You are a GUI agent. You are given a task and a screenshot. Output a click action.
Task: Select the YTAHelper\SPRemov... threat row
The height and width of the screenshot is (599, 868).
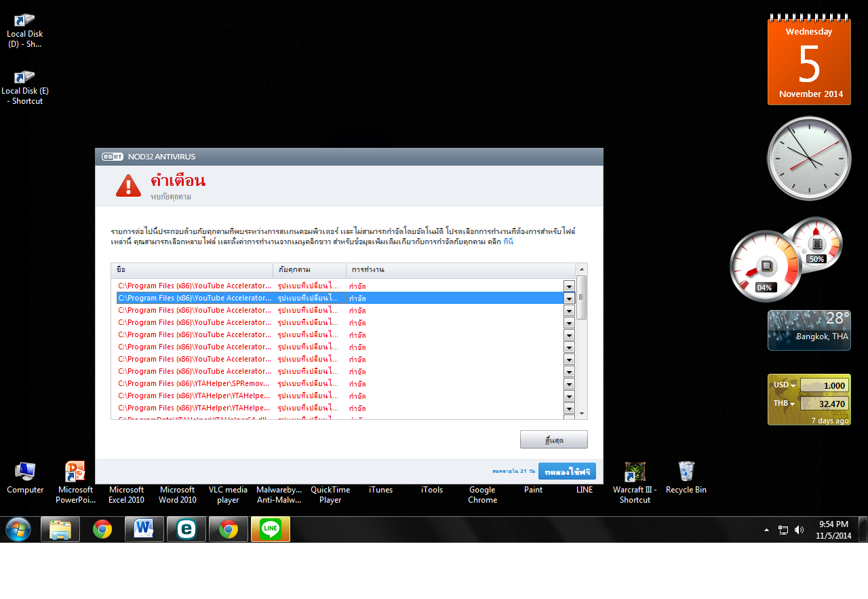[x=346, y=384]
